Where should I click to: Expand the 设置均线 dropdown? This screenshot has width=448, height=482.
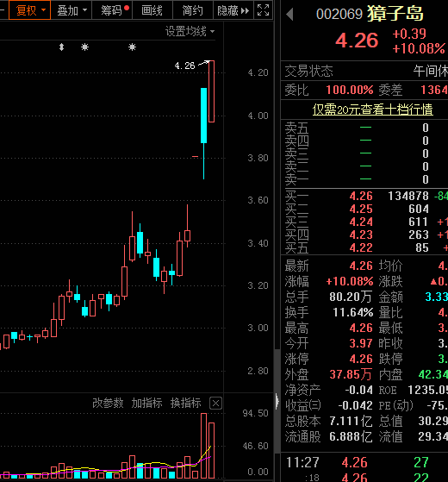tap(190, 31)
